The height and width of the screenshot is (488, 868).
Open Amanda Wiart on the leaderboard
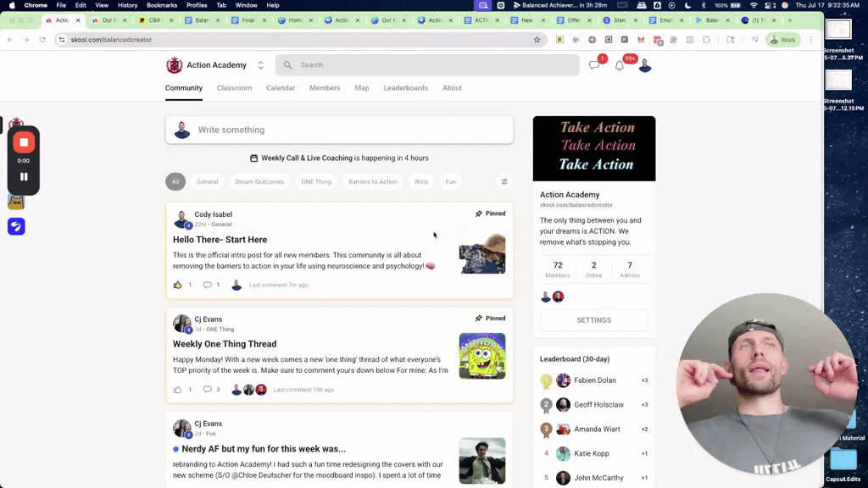click(x=598, y=430)
